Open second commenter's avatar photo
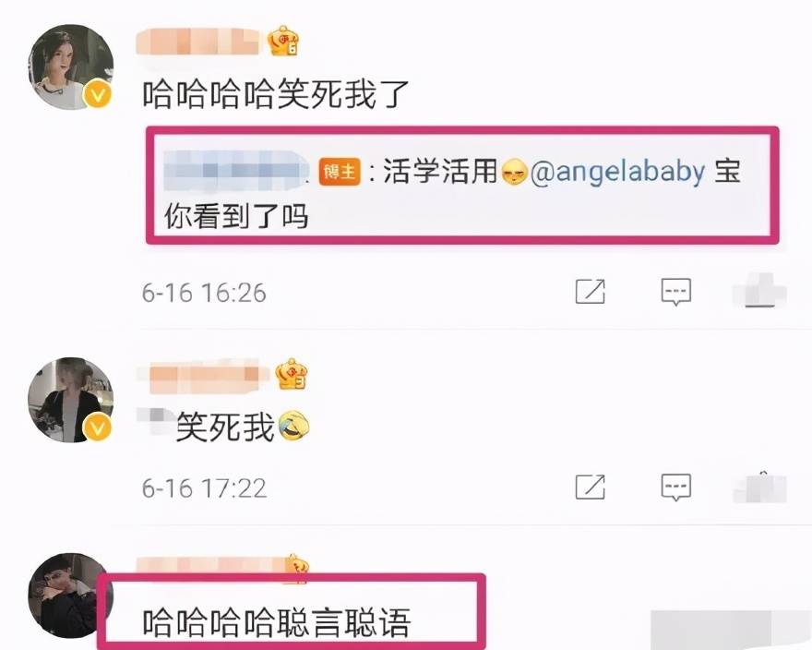 tap(71, 400)
